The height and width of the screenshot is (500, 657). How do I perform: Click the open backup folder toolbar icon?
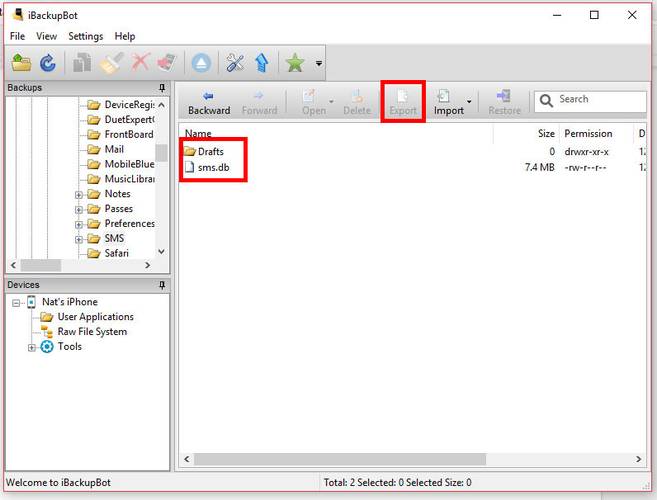pos(21,63)
